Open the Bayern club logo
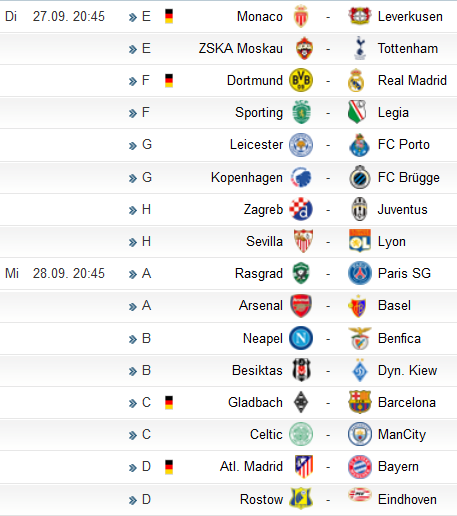This screenshot has height=516, width=457. tap(360, 466)
